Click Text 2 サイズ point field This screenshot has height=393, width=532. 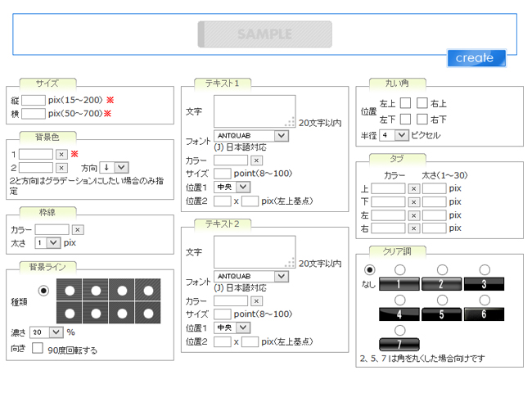(x=223, y=314)
